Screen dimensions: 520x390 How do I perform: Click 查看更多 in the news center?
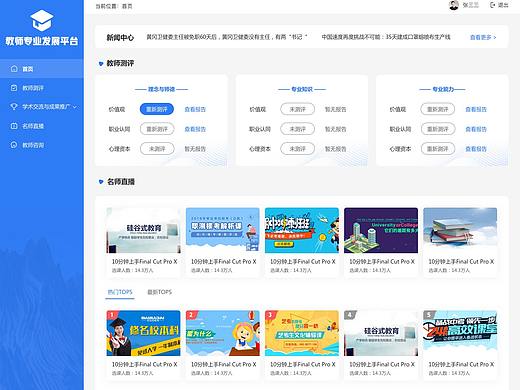tap(483, 37)
